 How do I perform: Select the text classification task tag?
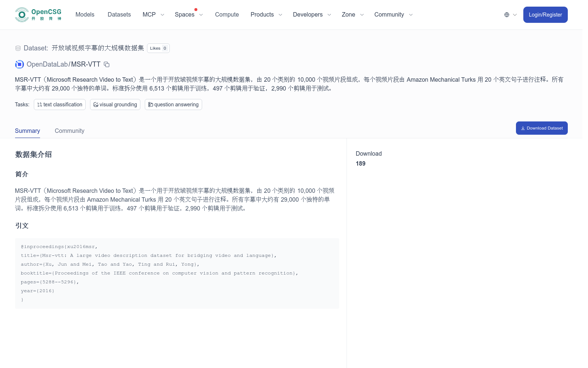point(60,105)
